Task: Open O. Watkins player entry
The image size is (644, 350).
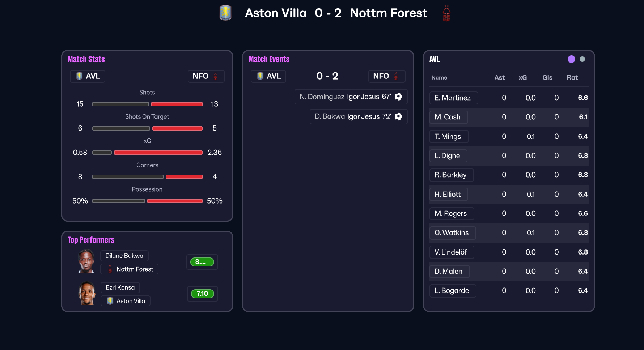Action: (452, 233)
